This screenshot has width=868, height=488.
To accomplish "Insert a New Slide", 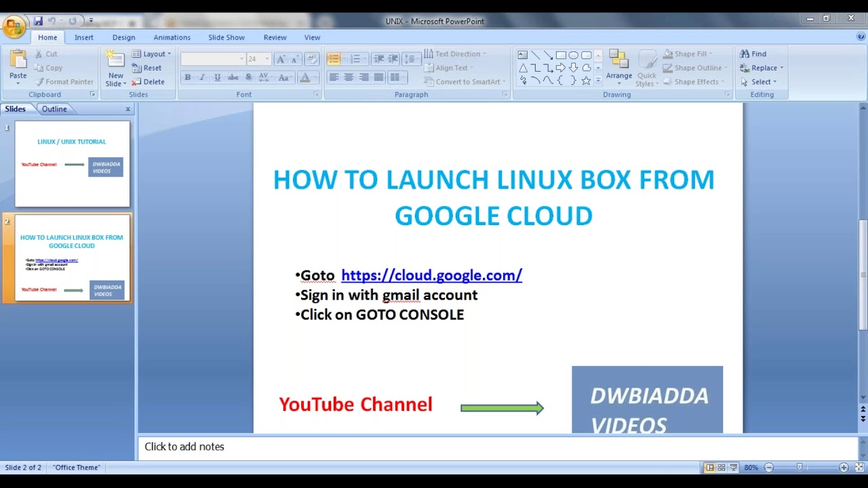I will coord(116,68).
